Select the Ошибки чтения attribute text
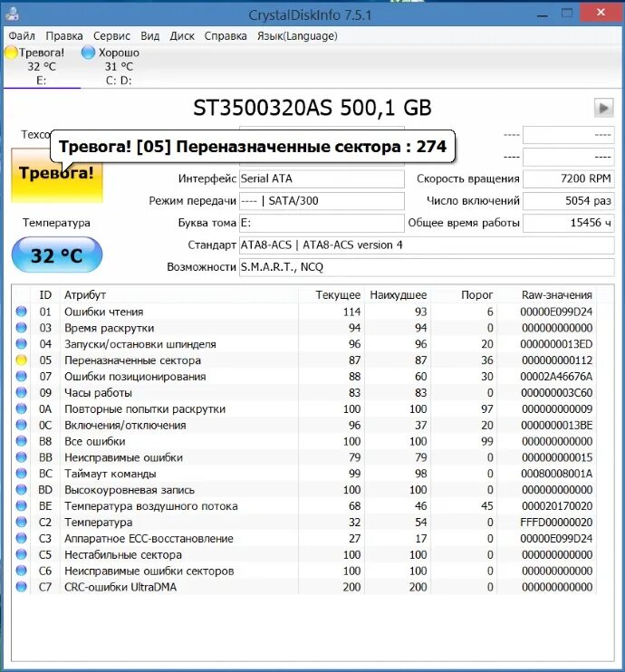 pyautogui.click(x=104, y=312)
